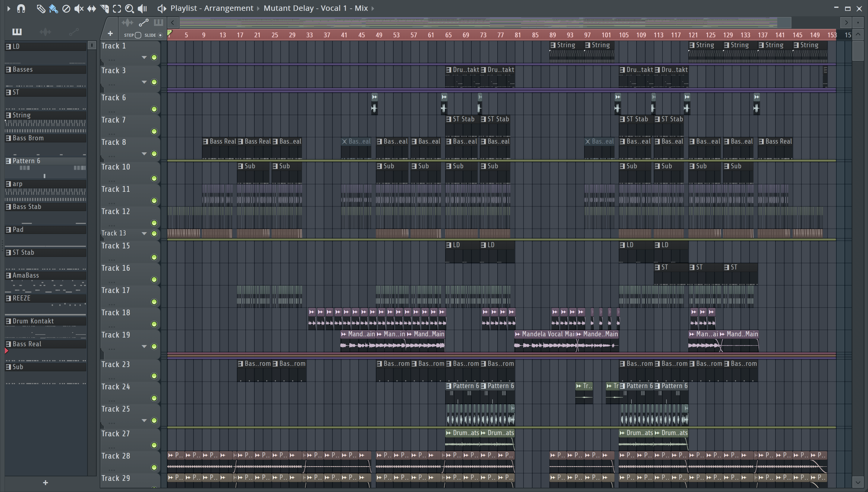The image size is (868, 492).
Task: Select the Mute tool
Action: [x=79, y=8]
